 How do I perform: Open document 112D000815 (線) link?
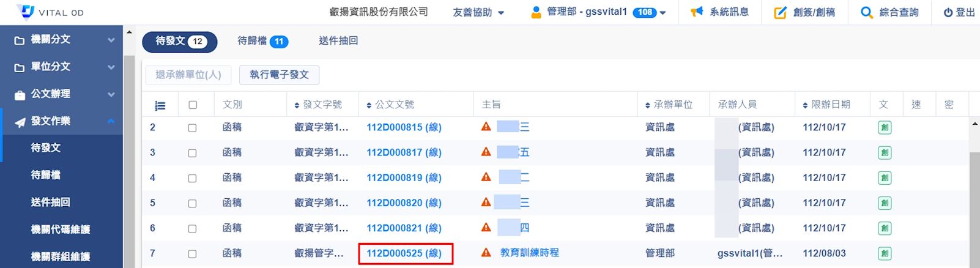(404, 127)
